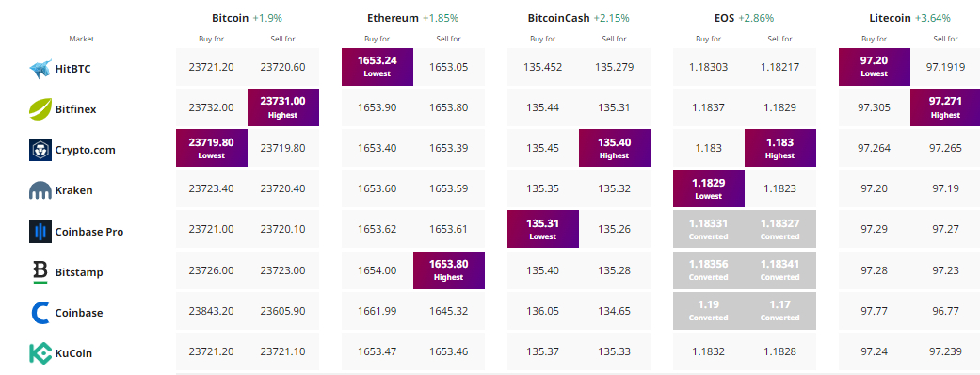Click the lowest Ethereum buy price 1653.24
Viewport: 980px width, 375px height.
coord(378,66)
